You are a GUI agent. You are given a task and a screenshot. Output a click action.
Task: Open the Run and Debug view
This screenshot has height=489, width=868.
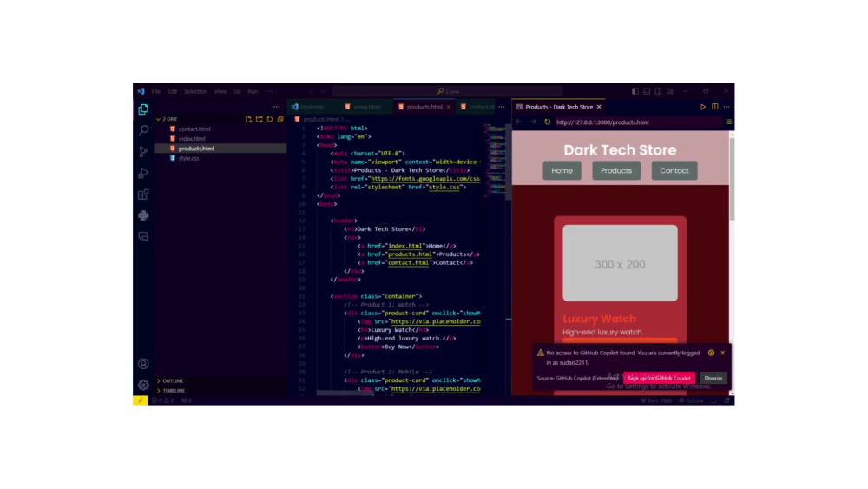pyautogui.click(x=143, y=173)
